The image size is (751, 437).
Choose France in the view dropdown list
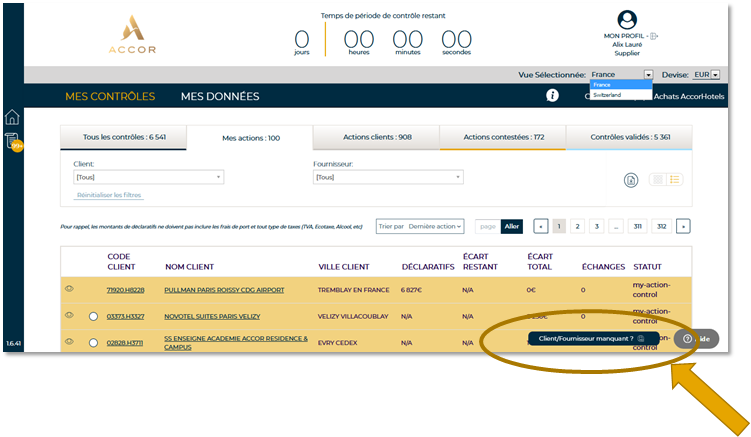click(x=621, y=85)
